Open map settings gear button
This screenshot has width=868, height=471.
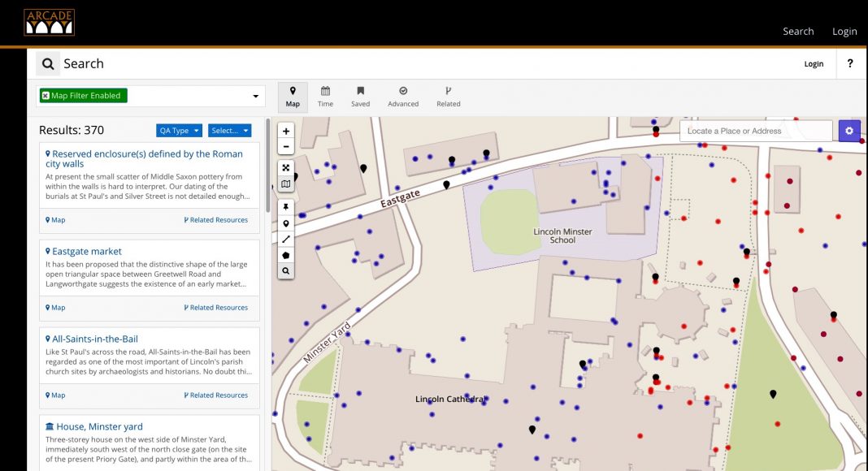(849, 131)
